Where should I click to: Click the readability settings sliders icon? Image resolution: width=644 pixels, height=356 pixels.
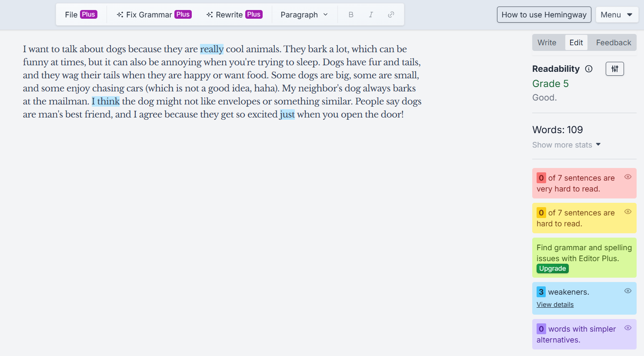[614, 68]
